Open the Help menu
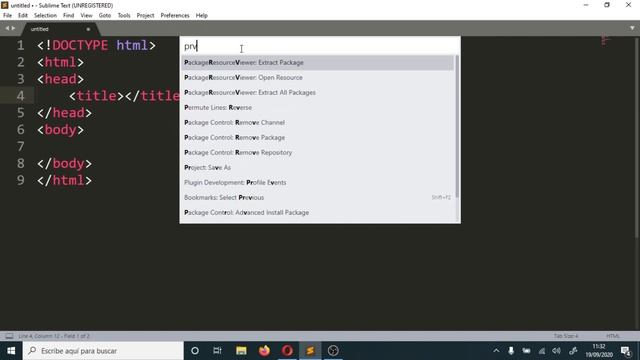This screenshot has height=360, width=640. (202, 16)
